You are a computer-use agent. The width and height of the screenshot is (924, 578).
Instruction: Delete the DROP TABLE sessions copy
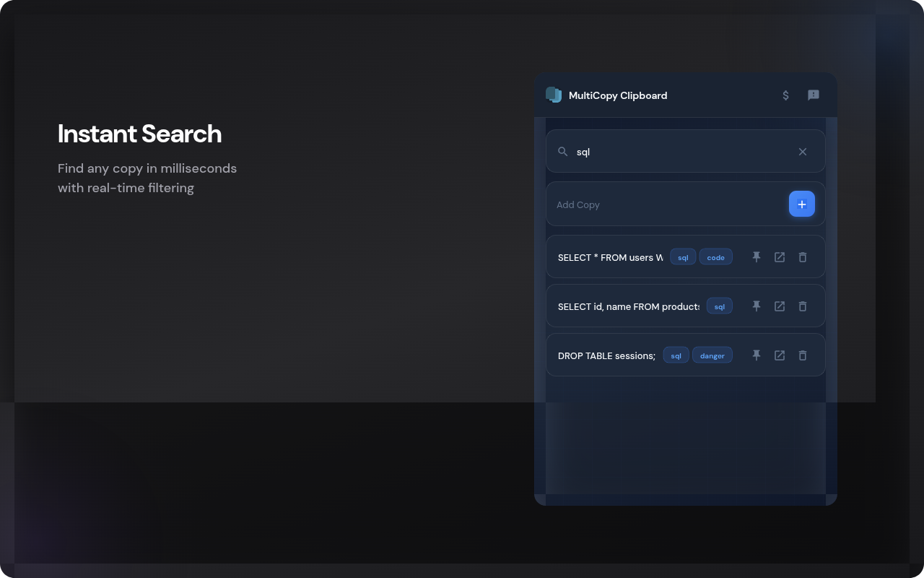tap(803, 355)
